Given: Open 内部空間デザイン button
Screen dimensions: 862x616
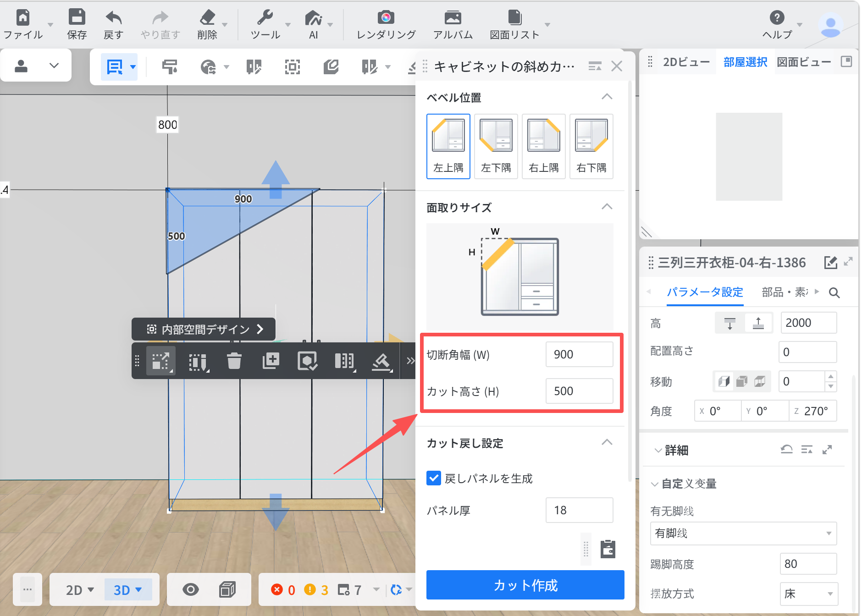Looking at the screenshot, I should coord(204,329).
